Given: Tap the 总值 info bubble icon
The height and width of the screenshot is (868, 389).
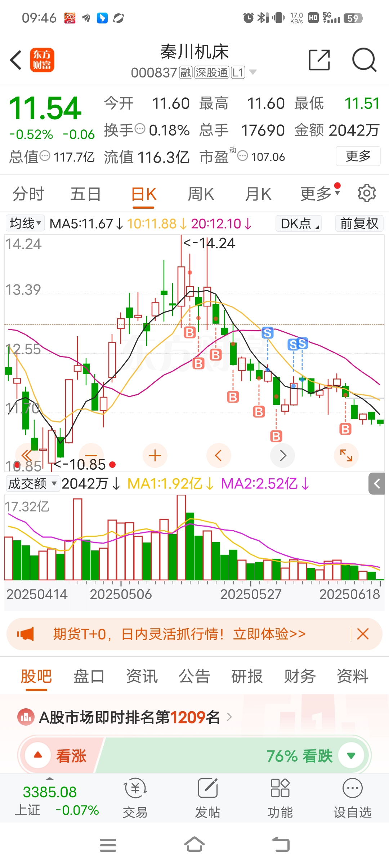Looking at the screenshot, I should [x=45, y=156].
